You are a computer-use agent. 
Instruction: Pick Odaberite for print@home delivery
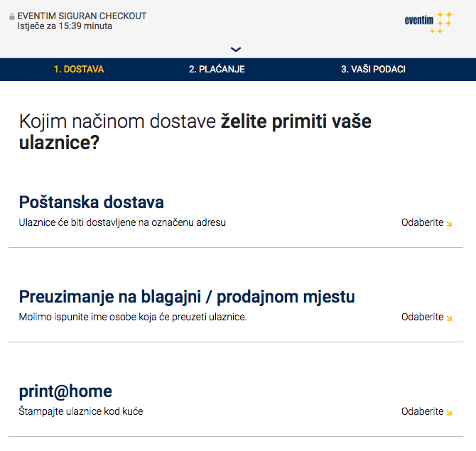(x=422, y=412)
